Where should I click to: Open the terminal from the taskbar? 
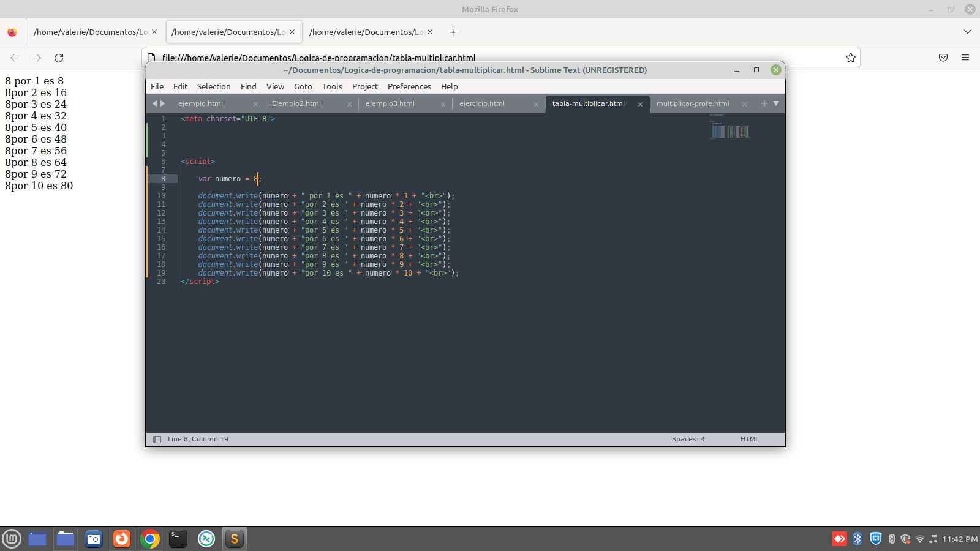pyautogui.click(x=178, y=539)
